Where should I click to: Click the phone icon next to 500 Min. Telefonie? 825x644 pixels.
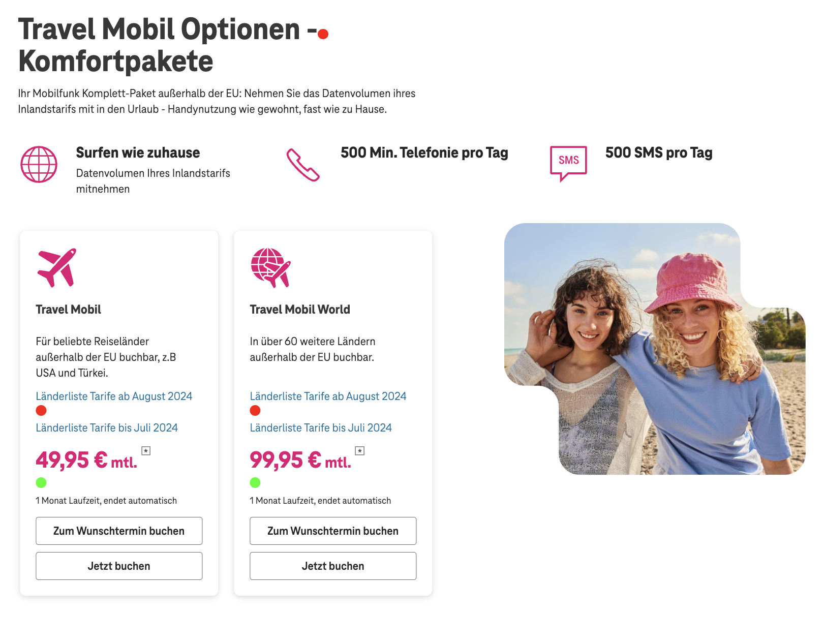point(303,164)
